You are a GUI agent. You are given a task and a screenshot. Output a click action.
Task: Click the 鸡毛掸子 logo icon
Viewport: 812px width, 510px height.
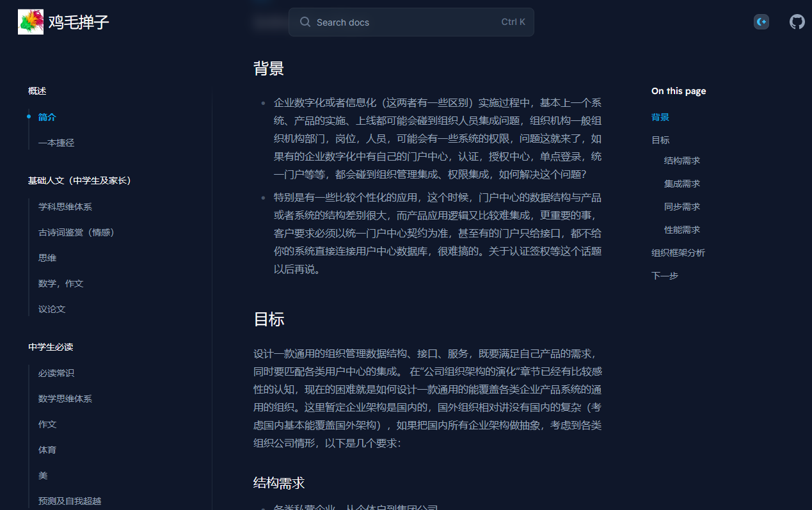30,21
